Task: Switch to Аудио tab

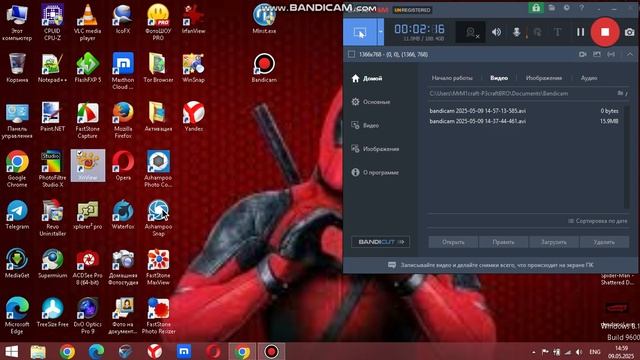Action: pyautogui.click(x=589, y=78)
